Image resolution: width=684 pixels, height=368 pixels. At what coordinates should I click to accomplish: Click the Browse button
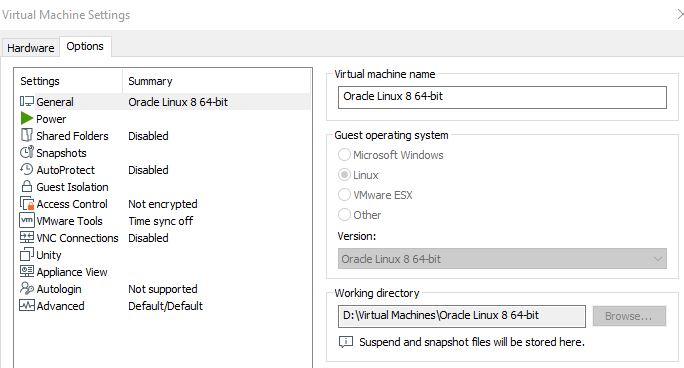tap(629, 316)
